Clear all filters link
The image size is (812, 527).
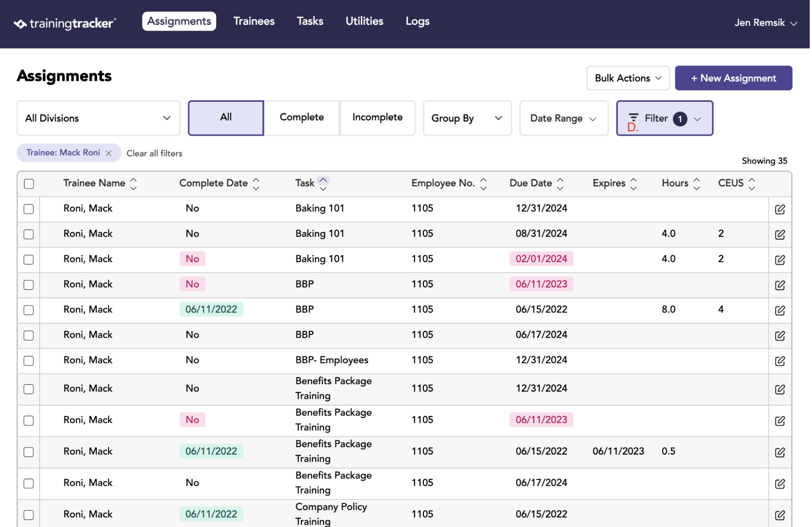(155, 153)
